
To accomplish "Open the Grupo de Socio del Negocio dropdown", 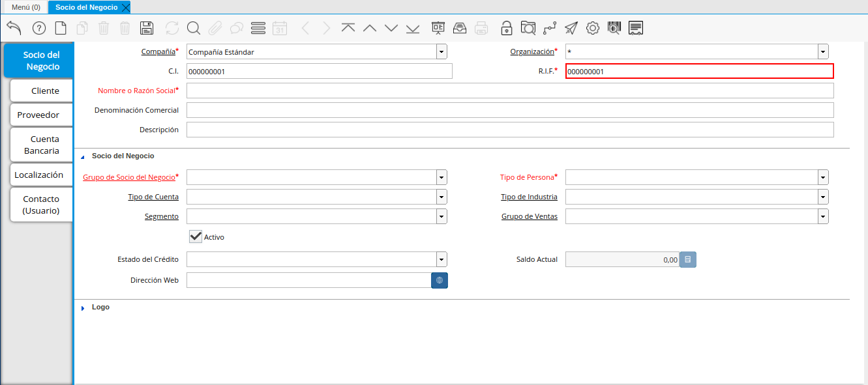I will click(441, 177).
